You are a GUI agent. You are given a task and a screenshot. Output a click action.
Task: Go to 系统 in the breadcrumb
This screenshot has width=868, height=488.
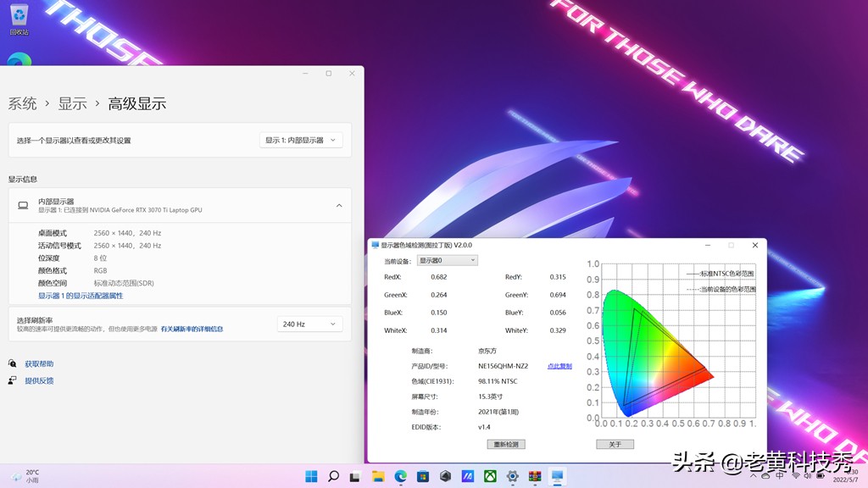click(x=23, y=103)
